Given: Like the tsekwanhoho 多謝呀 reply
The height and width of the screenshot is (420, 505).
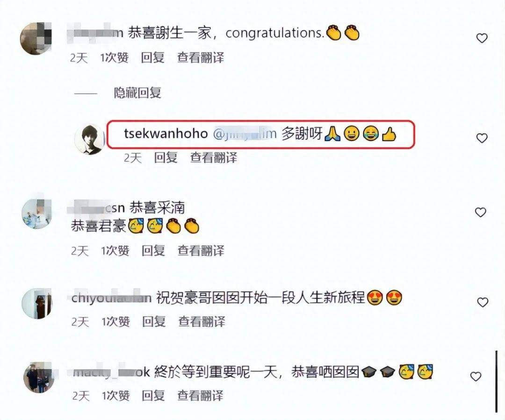Looking at the screenshot, I should (x=482, y=138).
